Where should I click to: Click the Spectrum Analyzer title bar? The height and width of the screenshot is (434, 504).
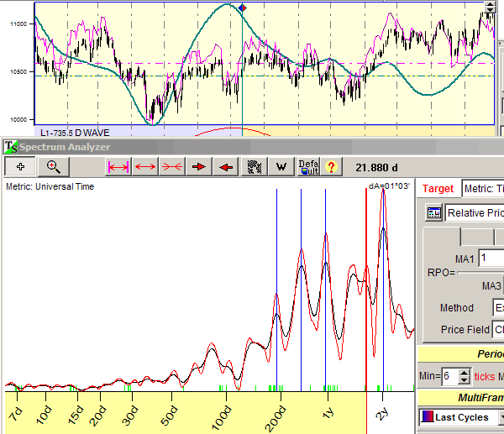(x=254, y=147)
